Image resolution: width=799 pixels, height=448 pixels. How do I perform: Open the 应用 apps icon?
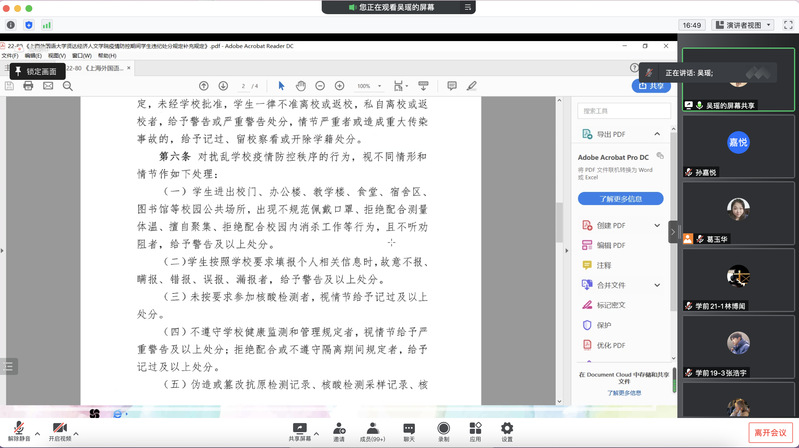(x=475, y=432)
